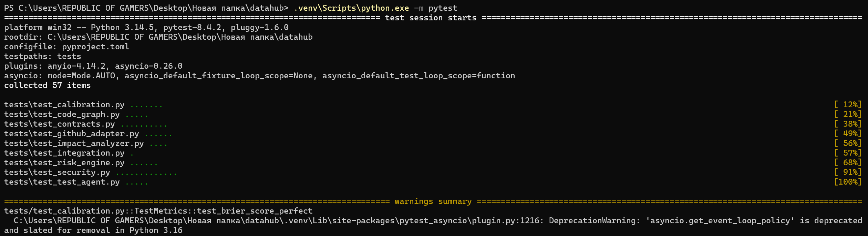868x236 pixels.
Task: Click the [ 91%] progress marker
Action: pyautogui.click(x=848, y=172)
